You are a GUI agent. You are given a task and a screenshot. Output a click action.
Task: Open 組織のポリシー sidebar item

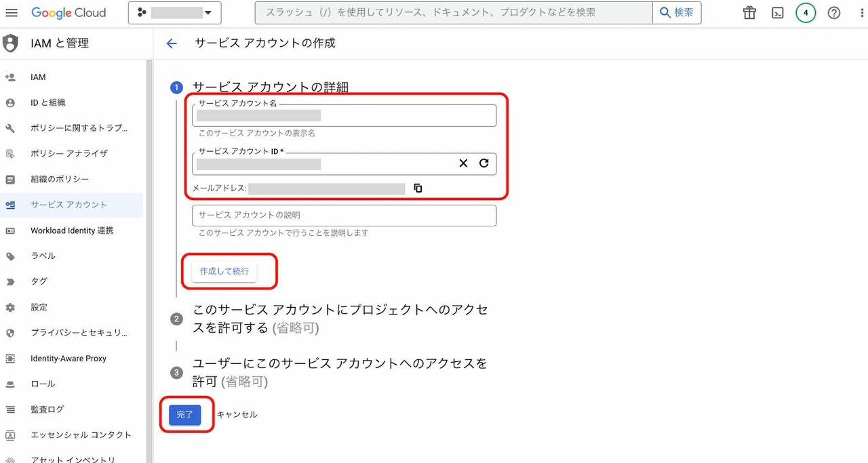point(71,180)
